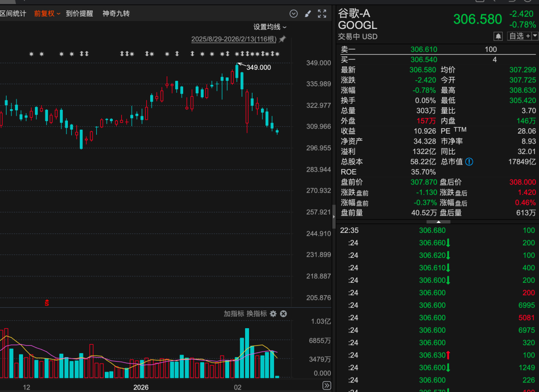Click the ROE value 35.70%
Viewport: 539px width, 392px height.
point(423,172)
